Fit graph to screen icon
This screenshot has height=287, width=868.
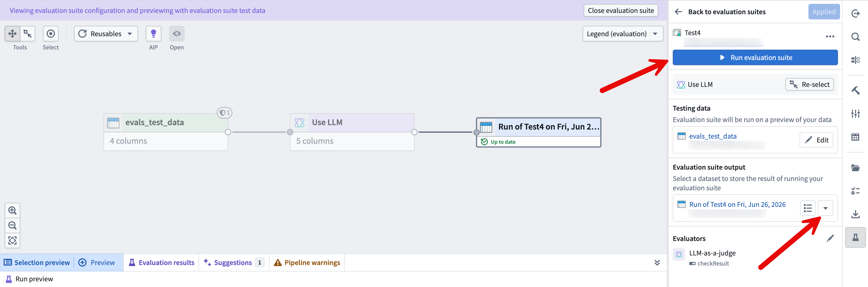(12, 240)
